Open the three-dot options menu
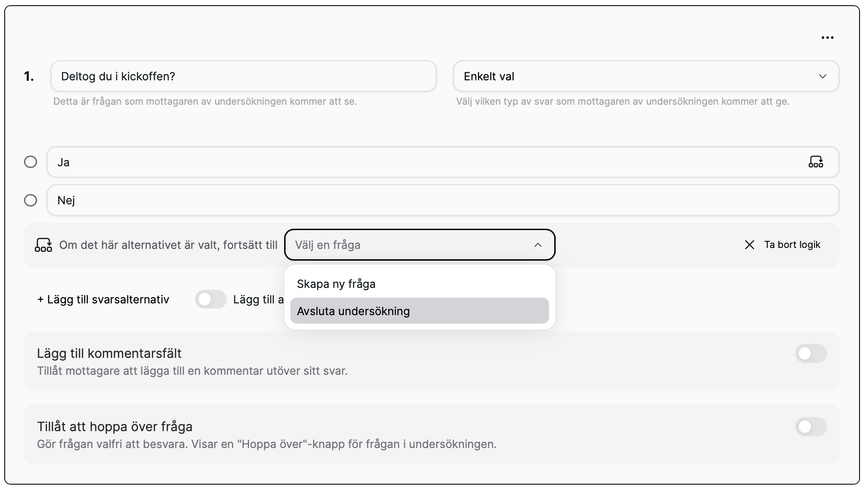Image resolution: width=868 pixels, height=495 pixels. [827, 37]
